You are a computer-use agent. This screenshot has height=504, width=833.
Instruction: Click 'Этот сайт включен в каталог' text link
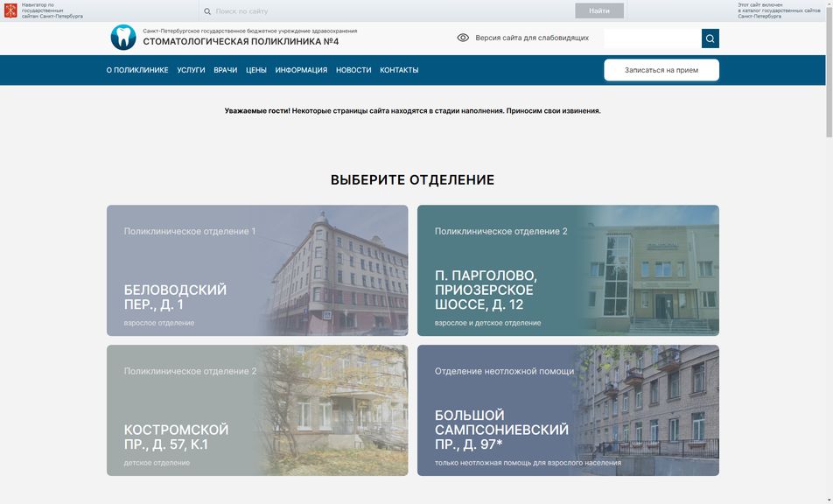click(x=778, y=10)
